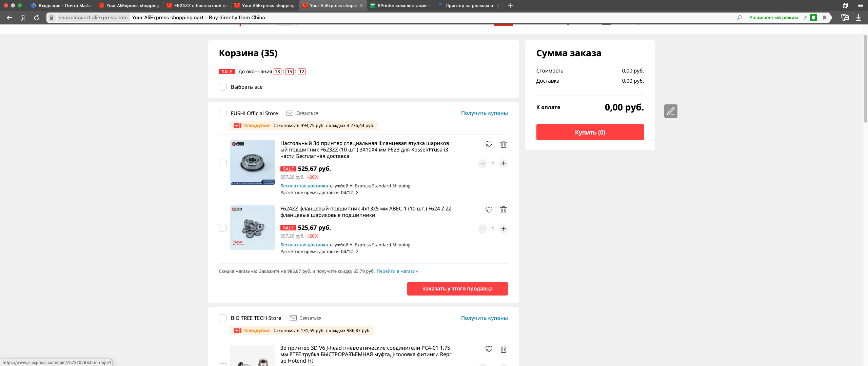Click the heart icon for PC4-01 pneumatic connectors
The height and width of the screenshot is (366, 868).
click(489, 349)
